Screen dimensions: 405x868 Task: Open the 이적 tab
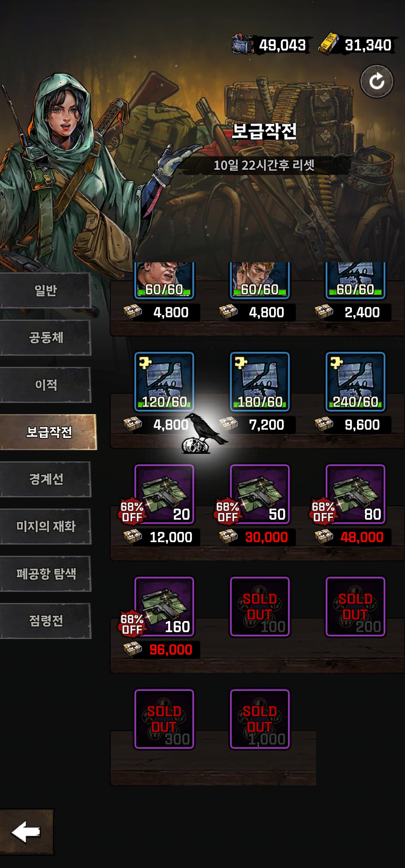(x=45, y=385)
